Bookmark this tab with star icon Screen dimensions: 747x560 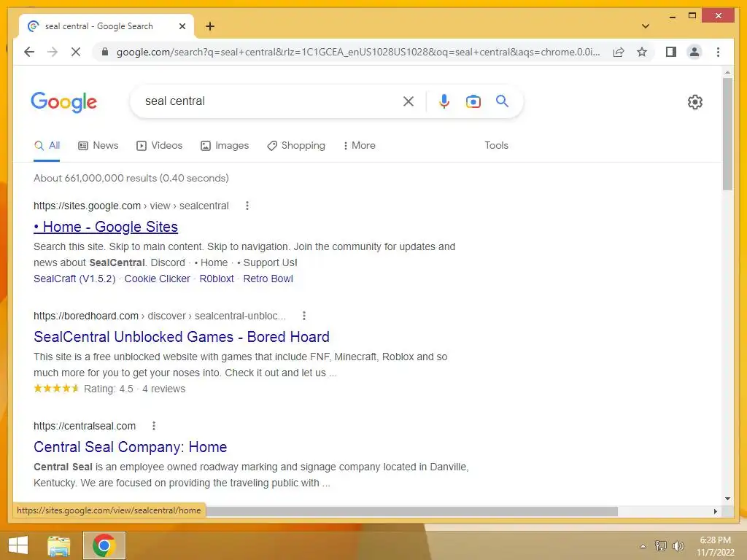(642, 52)
